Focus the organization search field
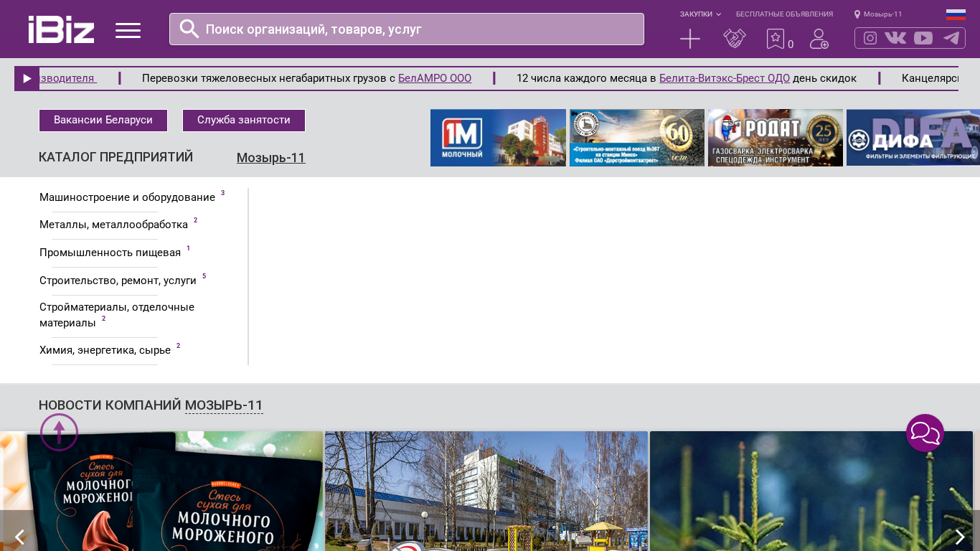Image resolution: width=980 pixels, height=551 pixels. (x=407, y=29)
